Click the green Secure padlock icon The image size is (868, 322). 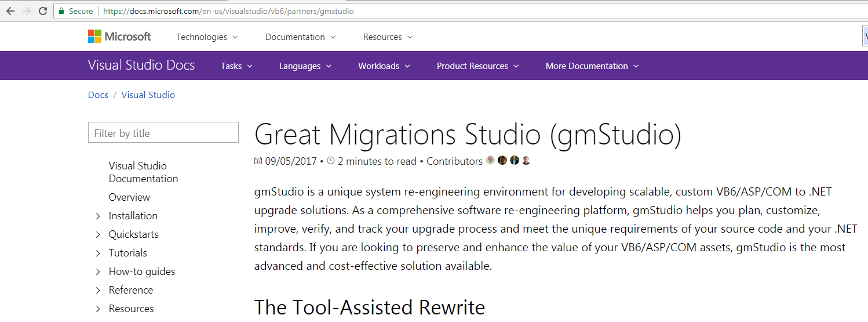61,11
